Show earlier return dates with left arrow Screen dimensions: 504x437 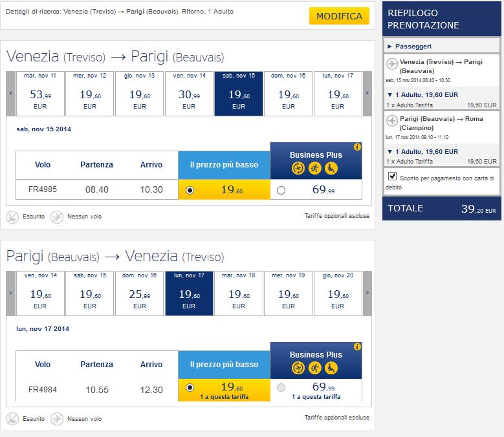[11, 293]
